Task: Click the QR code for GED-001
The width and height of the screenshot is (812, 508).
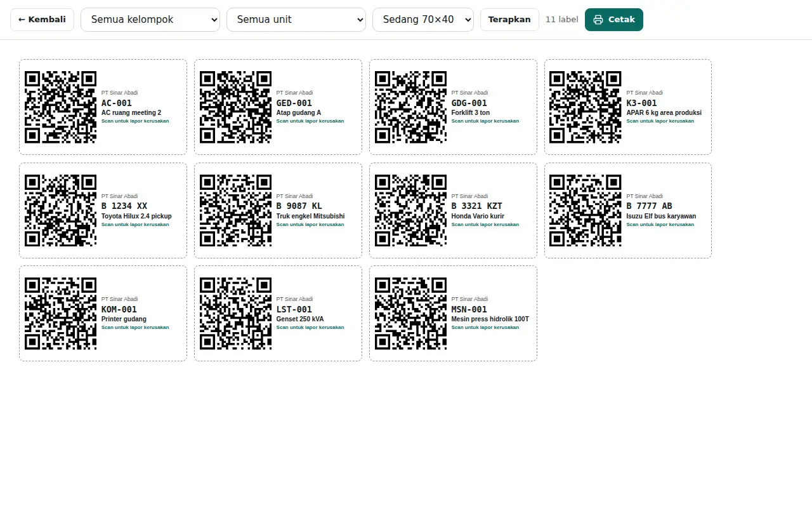Action: [235, 107]
